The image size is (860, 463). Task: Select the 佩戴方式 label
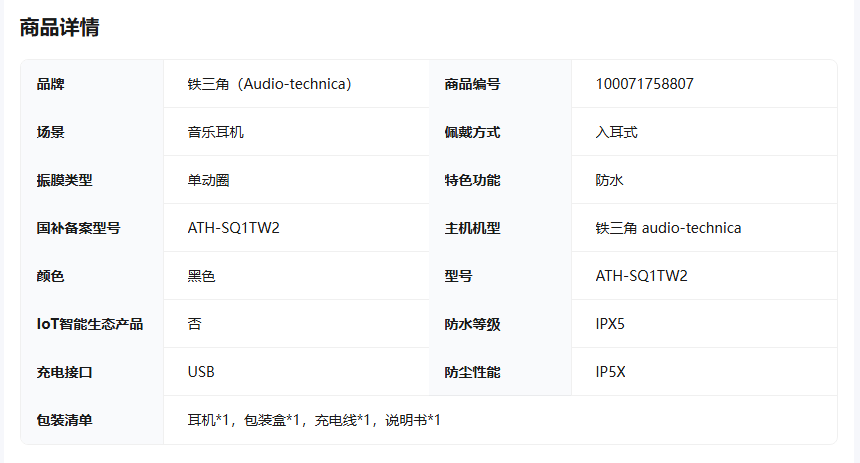pyautogui.click(x=472, y=132)
